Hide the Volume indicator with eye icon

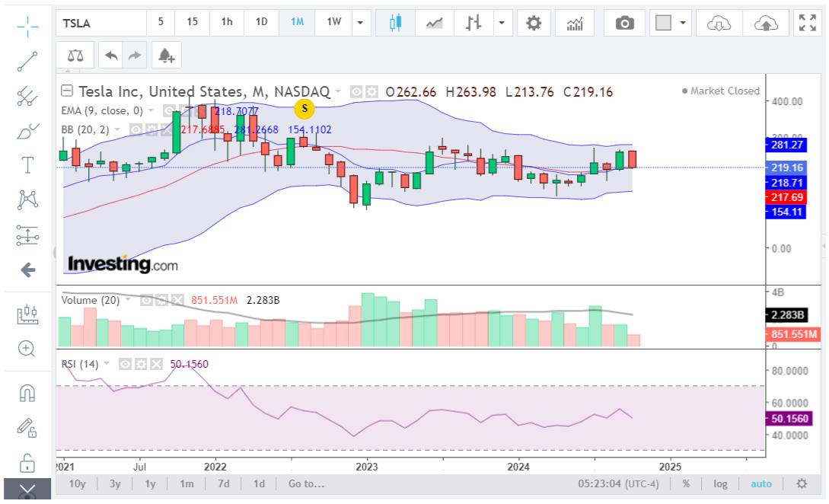146,301
